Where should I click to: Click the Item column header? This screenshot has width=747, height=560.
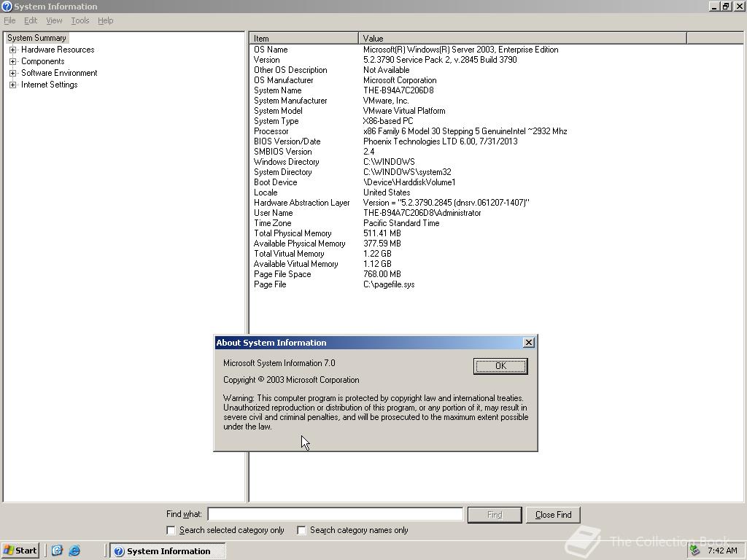(303, 38)
